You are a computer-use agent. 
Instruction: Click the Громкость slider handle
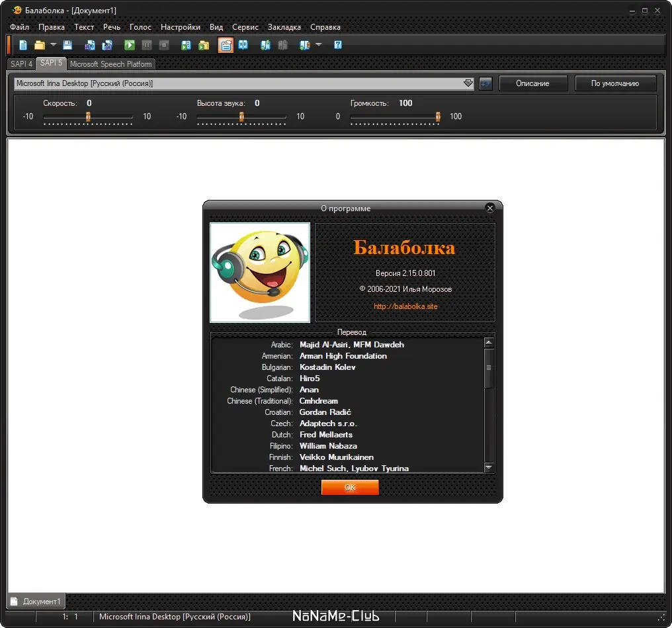tap(438, 116)
